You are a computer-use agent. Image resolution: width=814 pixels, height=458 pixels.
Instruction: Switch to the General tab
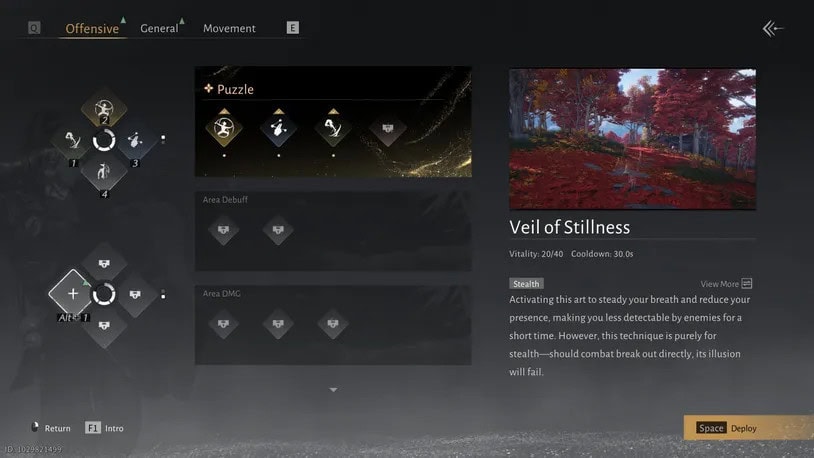pos(159,29)
